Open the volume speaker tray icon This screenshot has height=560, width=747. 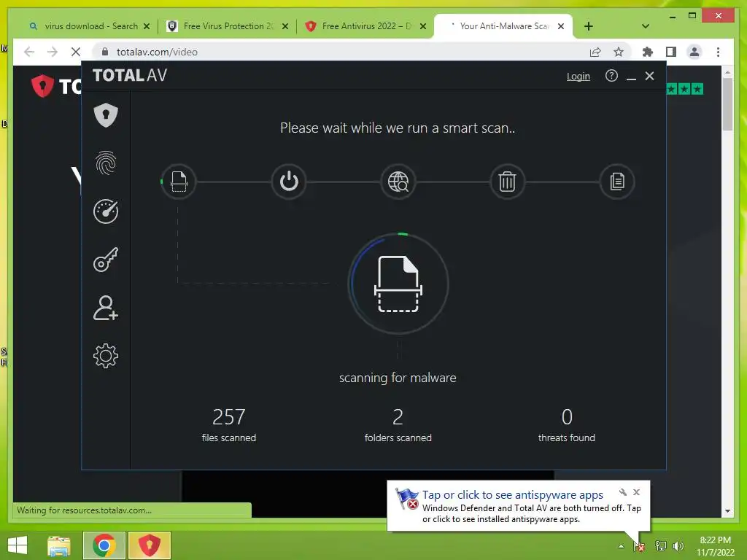pos(678,546)
